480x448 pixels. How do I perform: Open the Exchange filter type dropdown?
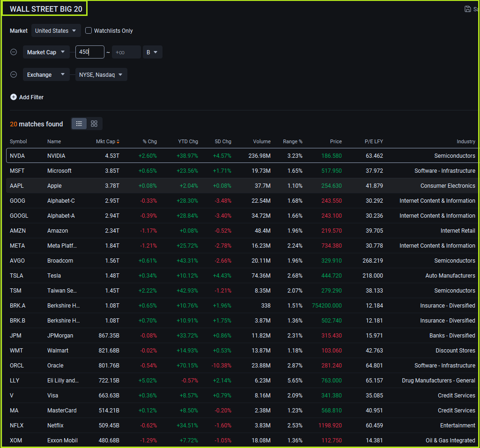coord(46,74)
